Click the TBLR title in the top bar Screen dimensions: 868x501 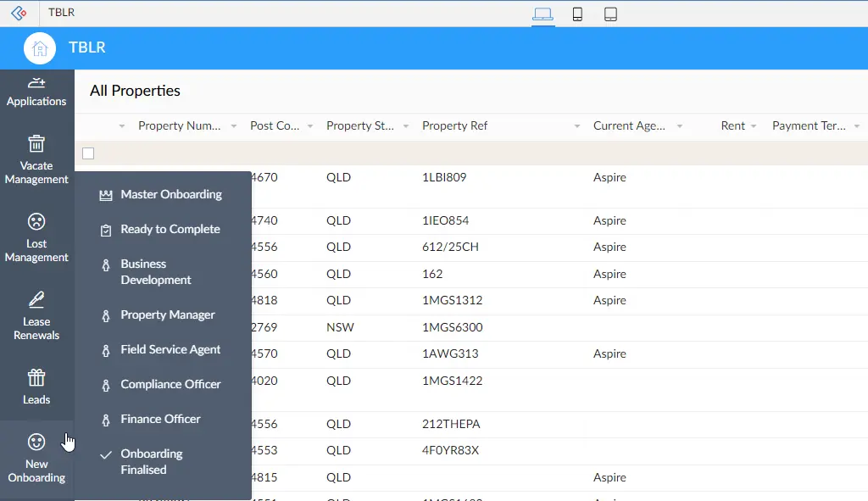(x=61, y=13)
